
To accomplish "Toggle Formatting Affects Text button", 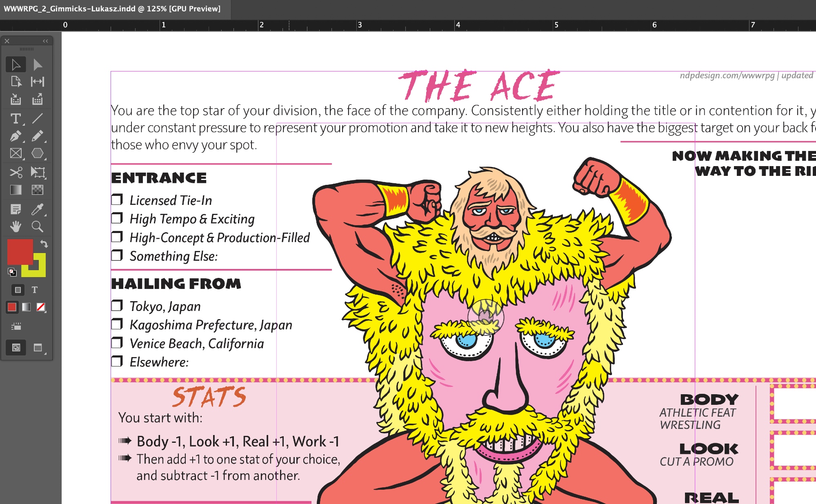I will point(35,290).
